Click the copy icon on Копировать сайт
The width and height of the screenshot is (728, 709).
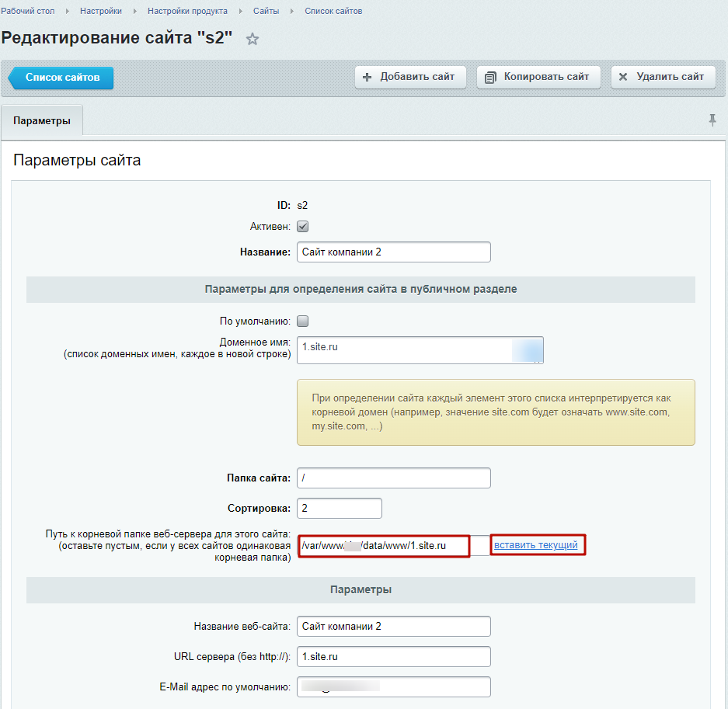pyautogui.click(x=490, y=77)
